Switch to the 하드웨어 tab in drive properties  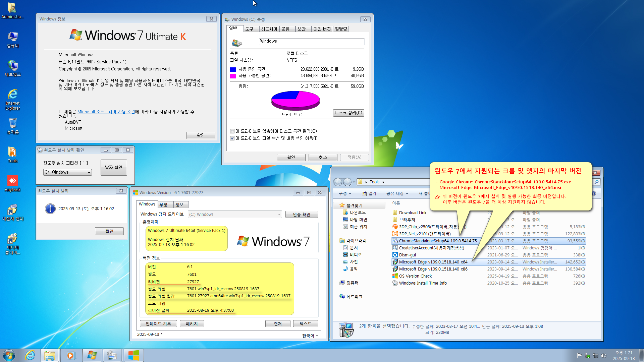(269, 29)
